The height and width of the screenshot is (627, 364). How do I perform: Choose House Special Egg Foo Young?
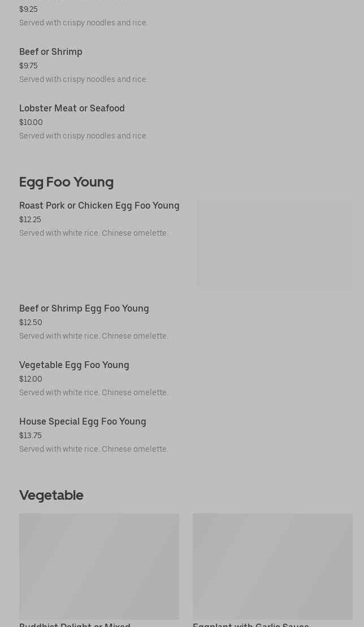(x=83, y=422)
